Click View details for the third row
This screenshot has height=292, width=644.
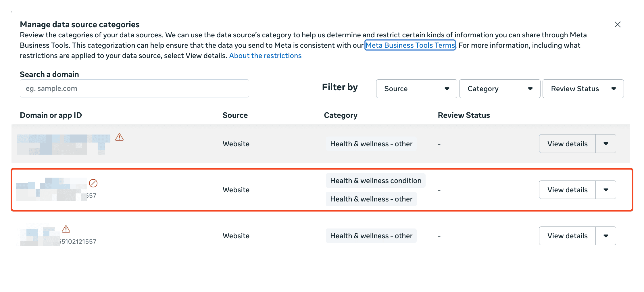point(567,236)
